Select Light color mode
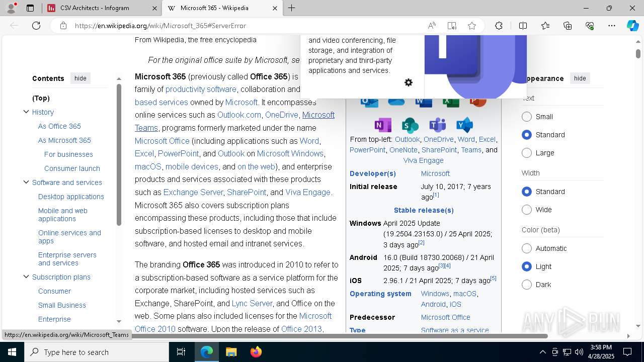Screen dimensions: 644x362 pyautogui.click(x=527, y=266)
